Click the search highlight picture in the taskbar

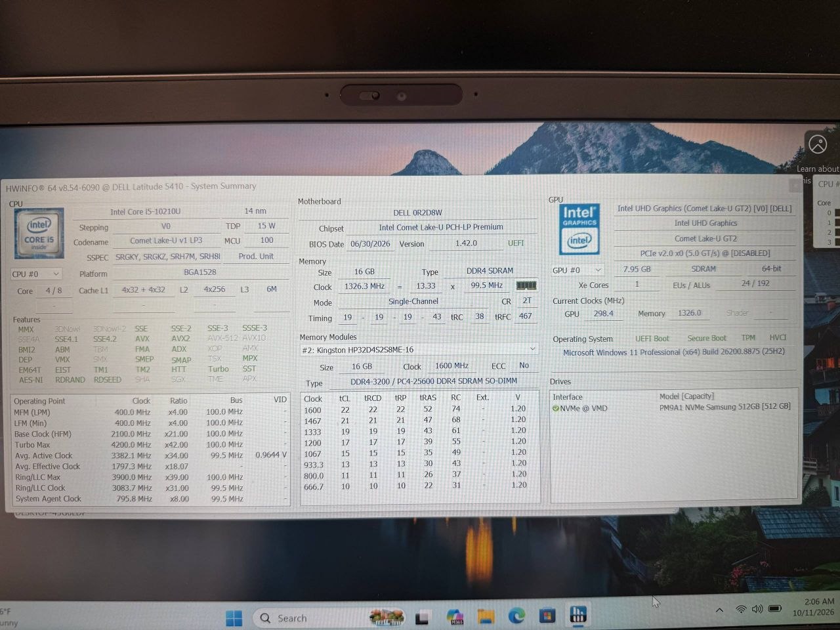(x=386, y=618)
